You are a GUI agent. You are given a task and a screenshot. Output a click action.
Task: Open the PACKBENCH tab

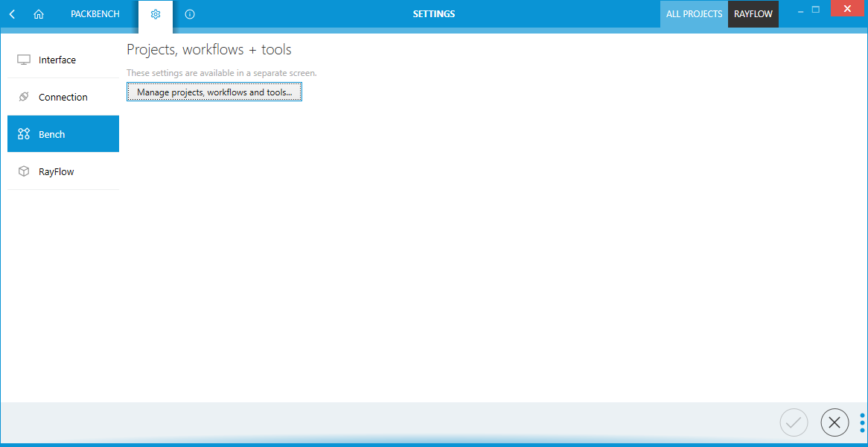point(95,14)
